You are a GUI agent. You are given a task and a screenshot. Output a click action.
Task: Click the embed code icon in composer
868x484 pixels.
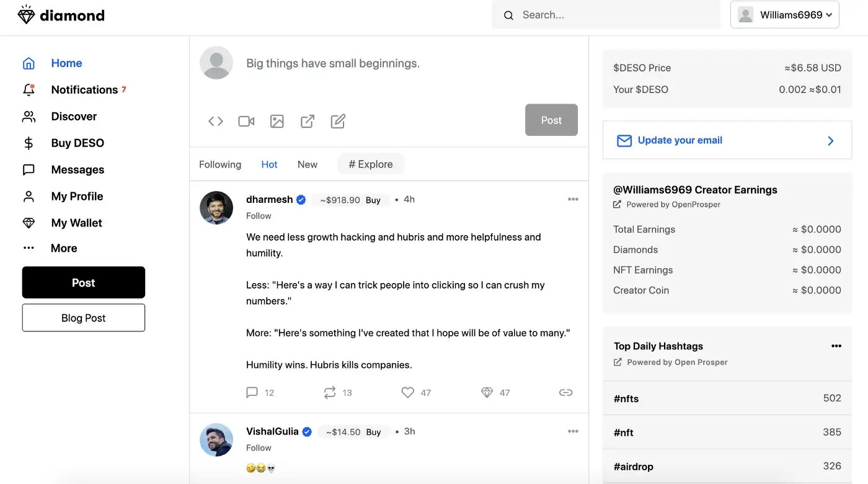click(x=215, y=122)
